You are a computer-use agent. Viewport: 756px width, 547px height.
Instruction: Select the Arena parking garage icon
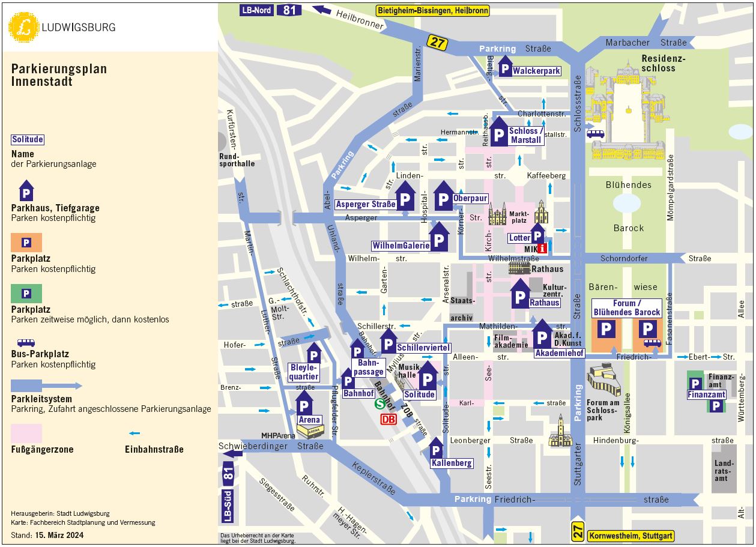click(304, 405)
